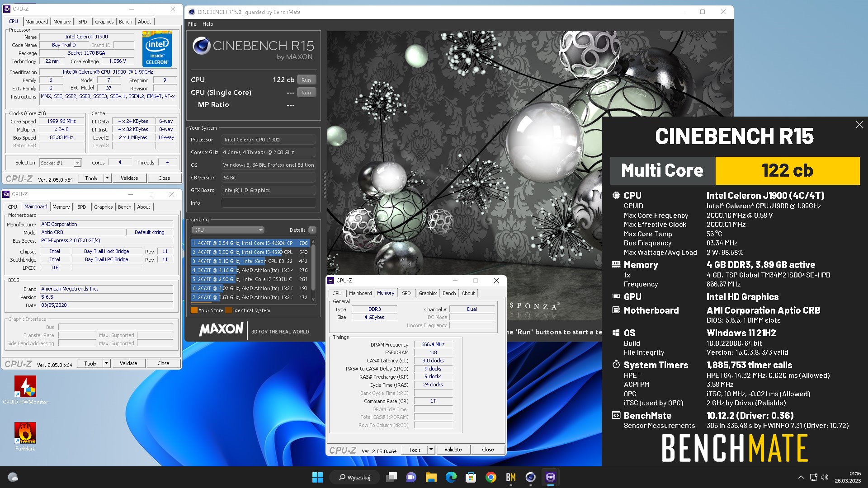Viewport: 868px width, 488px height.
Task: Select ranking row Intel Core i7-3537U
Action: 250,279
